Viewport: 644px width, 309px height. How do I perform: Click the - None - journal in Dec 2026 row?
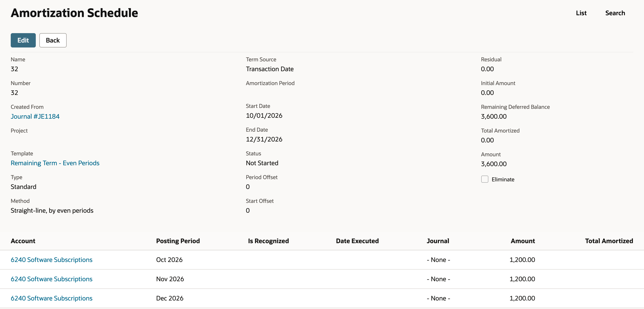(439, 298)
